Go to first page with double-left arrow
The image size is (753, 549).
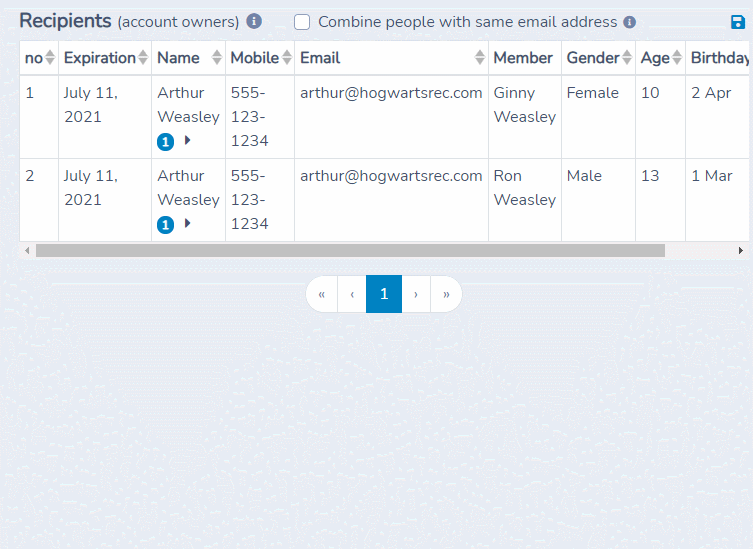[322, 294]
